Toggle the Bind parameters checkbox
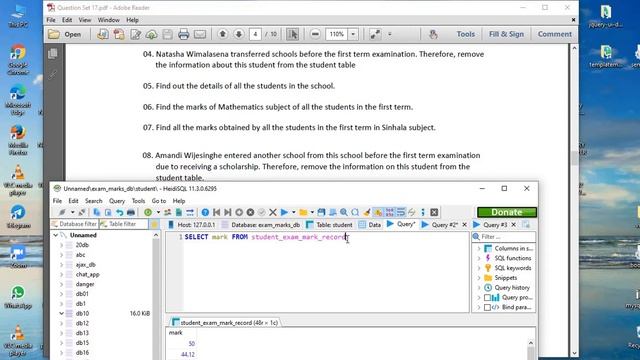Image resolution: width=640 pixels, height=360 pixels. (x=487, y=307)
